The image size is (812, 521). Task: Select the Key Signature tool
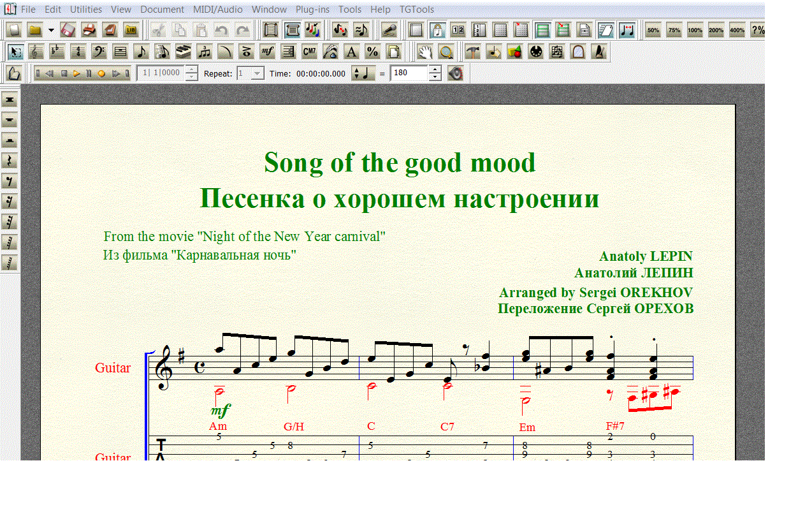(58, 52)
